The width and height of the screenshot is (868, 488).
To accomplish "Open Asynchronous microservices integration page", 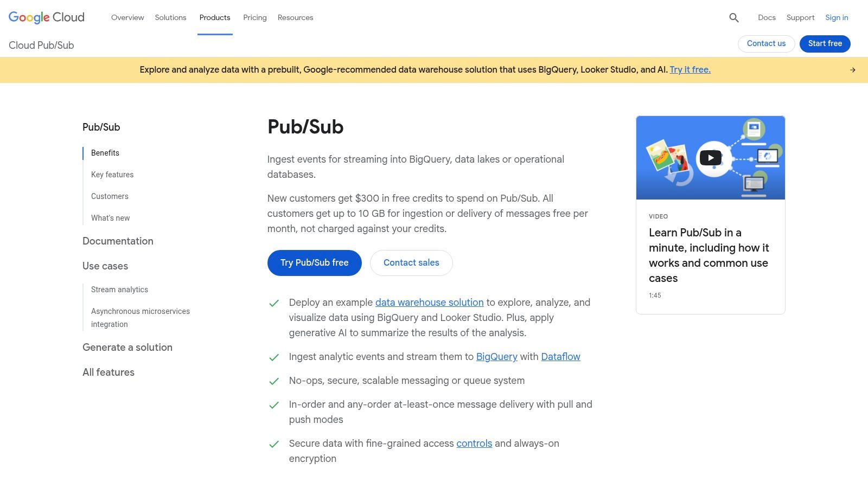I will pyautogui.click(x=140, y=317).
